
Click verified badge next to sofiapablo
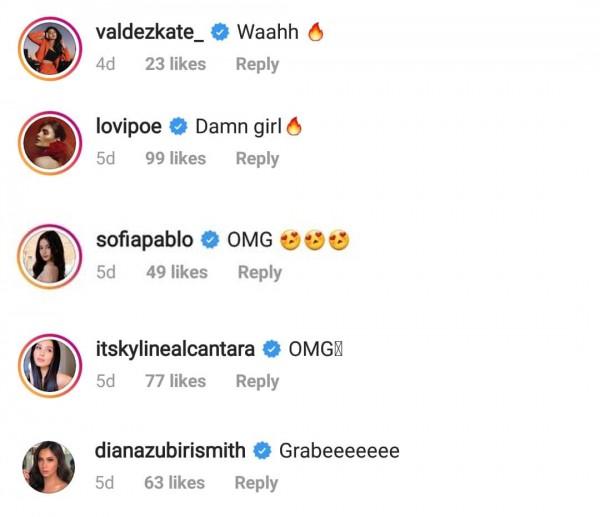[x=211, y=240]
